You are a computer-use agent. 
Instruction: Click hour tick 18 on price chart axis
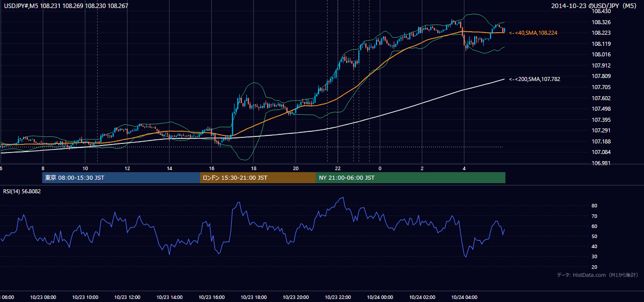(x=254, y=169)
